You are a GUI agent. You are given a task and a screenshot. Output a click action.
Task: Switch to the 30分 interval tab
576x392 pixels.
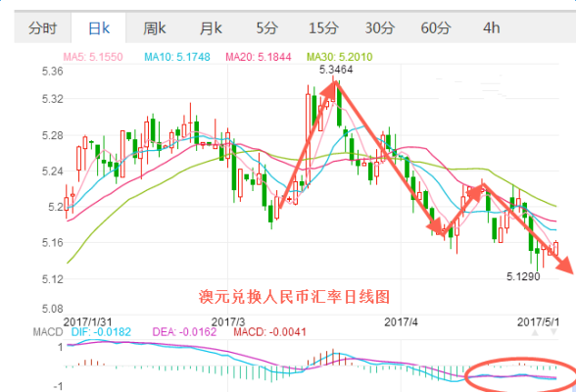pos(379,28)
